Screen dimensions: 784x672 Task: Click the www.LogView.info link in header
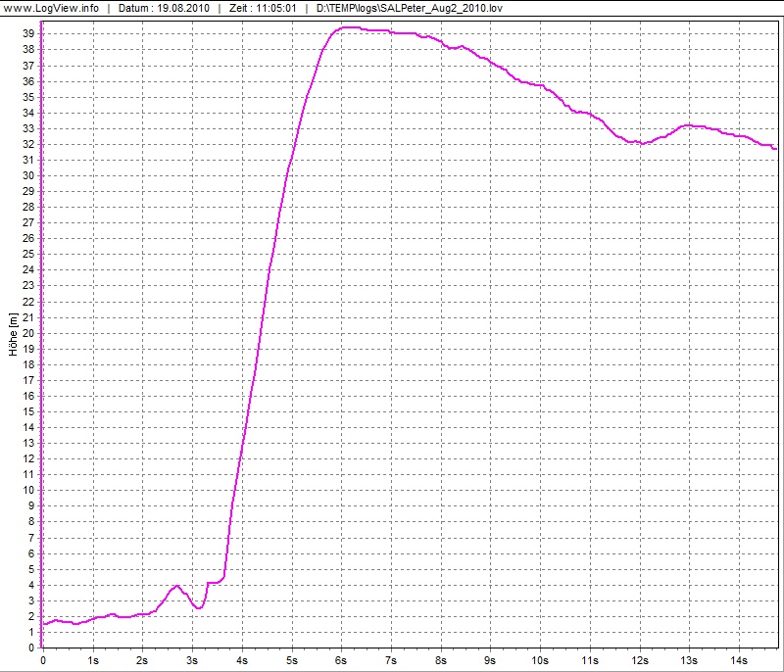49,7
